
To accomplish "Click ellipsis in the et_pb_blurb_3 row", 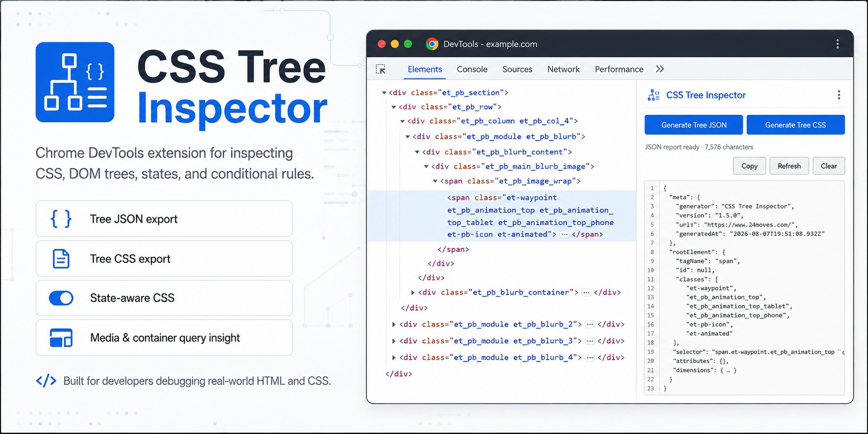I will (x=590, y=341).
